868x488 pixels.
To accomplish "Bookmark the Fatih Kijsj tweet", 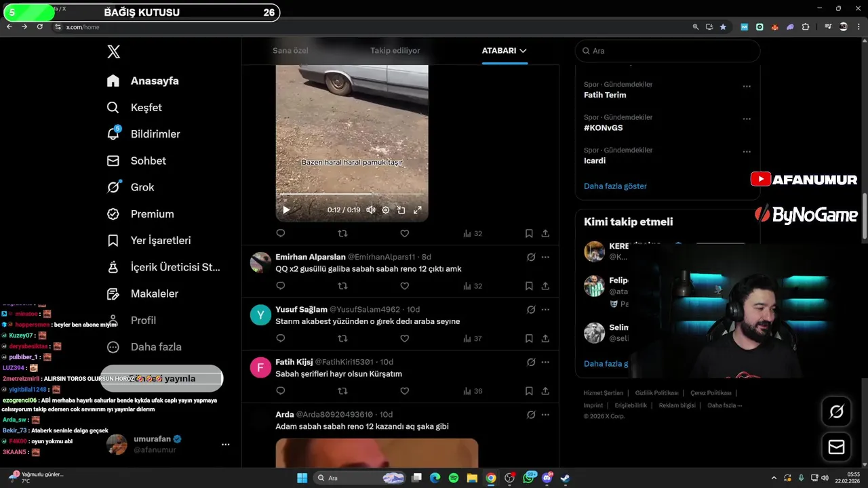I will [x=529, y=391].
